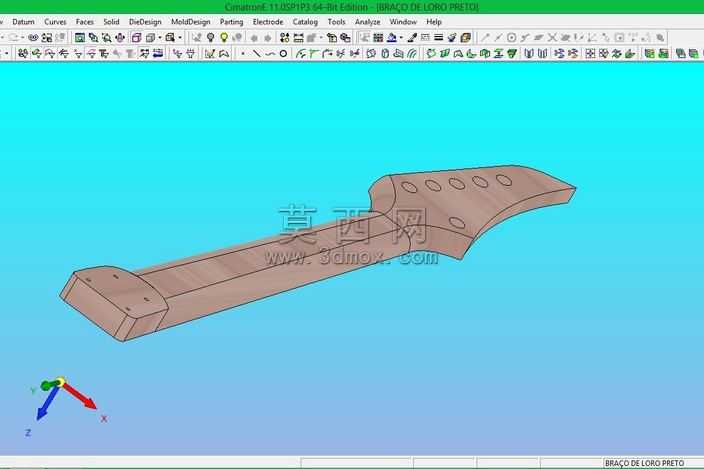Image resolution: width=704 pixels, height=469 pixels.
Task: Open the MoldDesign menu
Action: (x=190, y=22)
